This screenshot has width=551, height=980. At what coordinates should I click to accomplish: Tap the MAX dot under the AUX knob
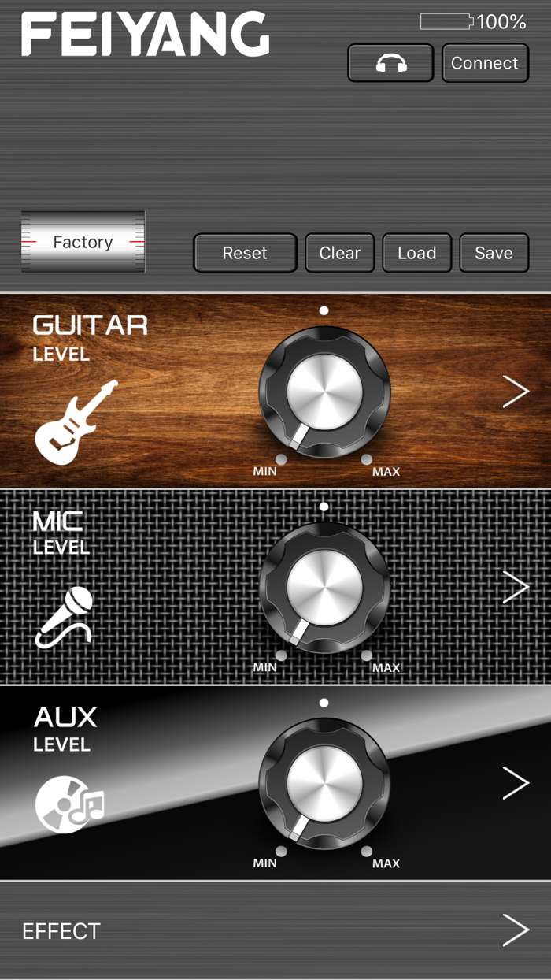366,851
